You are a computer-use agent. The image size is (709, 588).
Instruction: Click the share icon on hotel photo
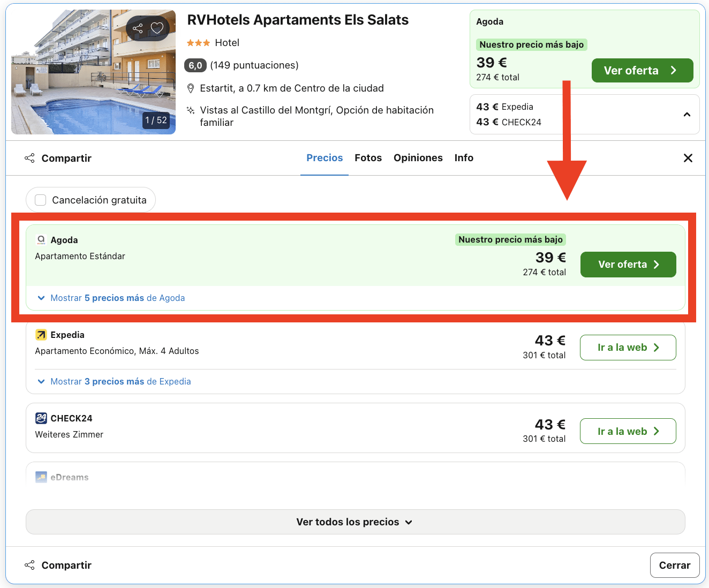point(138,28)
